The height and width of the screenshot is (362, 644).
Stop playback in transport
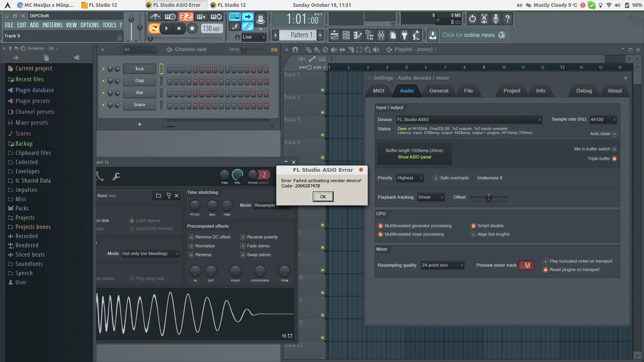[x=179, y=28]
